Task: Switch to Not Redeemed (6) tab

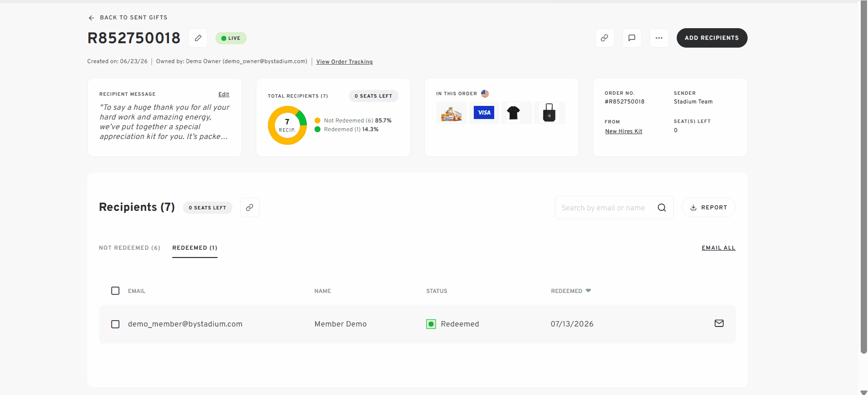Action: click(x=130, y=248)
